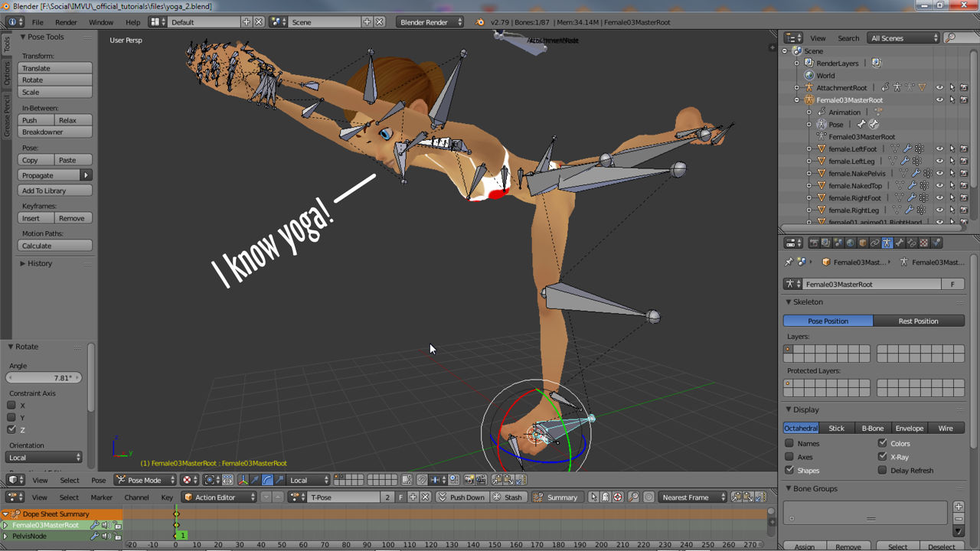Switch to the Grease Pencil side tab
The width and height of the screenshot is (980, 551).
click(x=7, y=115)
